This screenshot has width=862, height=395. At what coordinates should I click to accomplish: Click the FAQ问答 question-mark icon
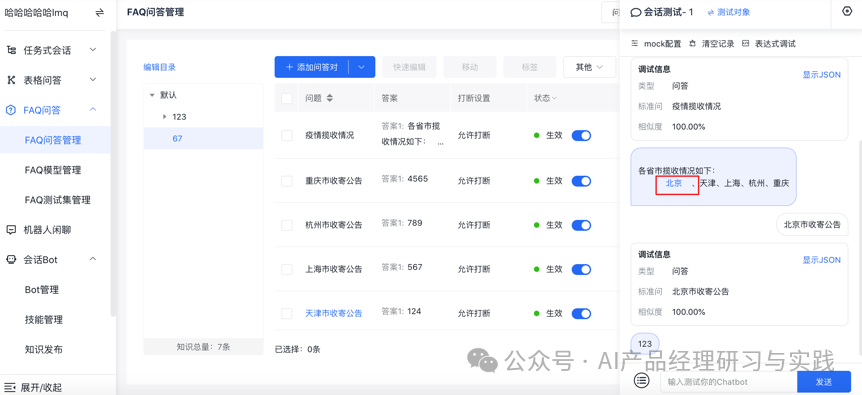(11, 110)
